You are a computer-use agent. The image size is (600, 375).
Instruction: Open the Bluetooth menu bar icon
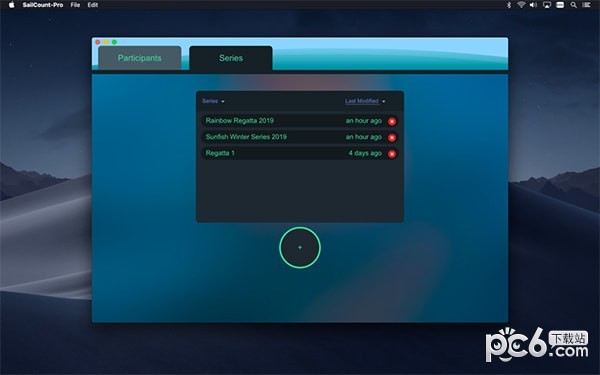[x=509, y=5]
